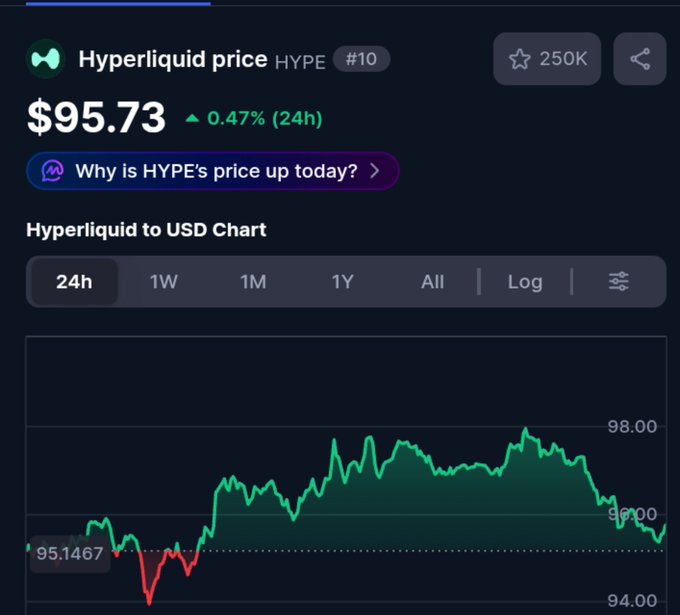Screen dimensions: 680x615
Task: Open 'Why is HYPE's price up today?'
Action: [212, 171]
